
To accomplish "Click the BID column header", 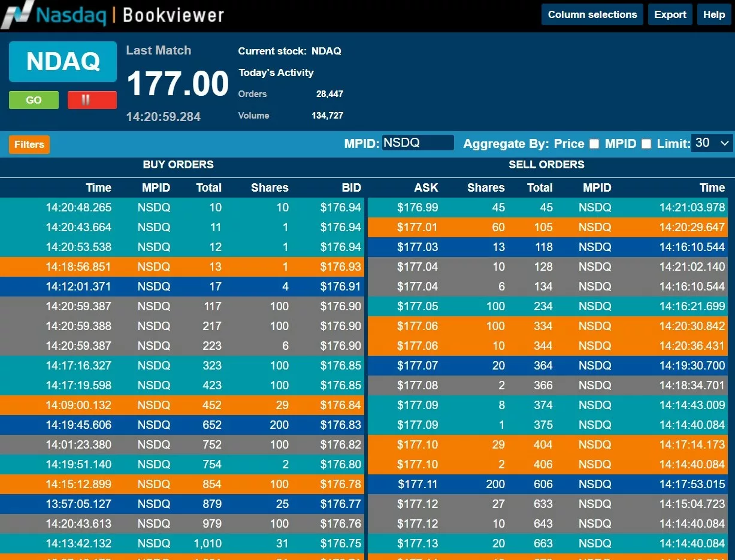I will [351, 187].
